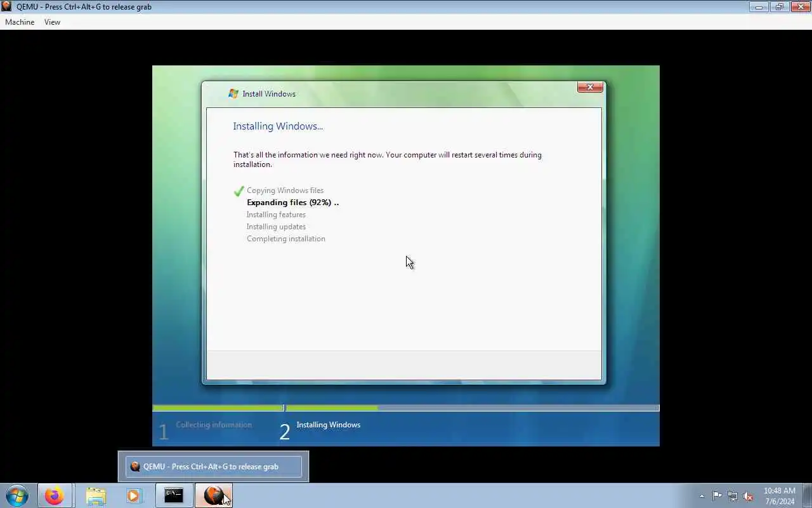Select the 'Completing installation' step text
This screenshot has height=508, width=812.
coord(286,239)
